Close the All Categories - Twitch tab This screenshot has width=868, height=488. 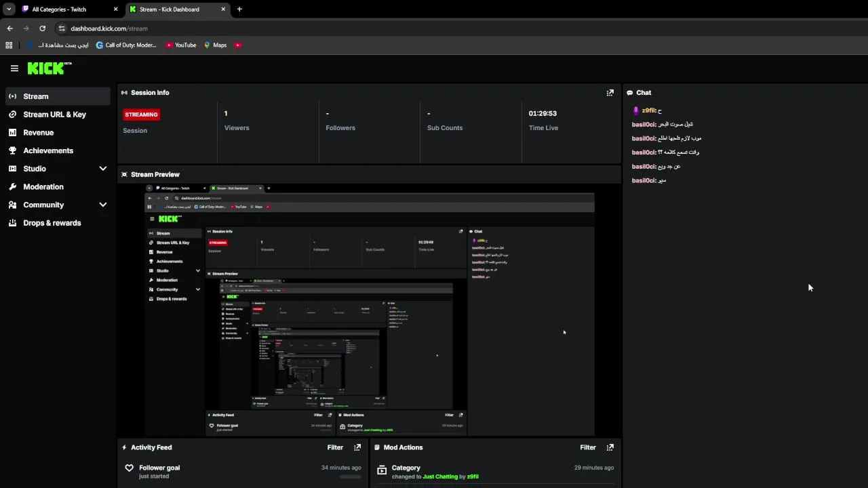[x=115, y=9]
